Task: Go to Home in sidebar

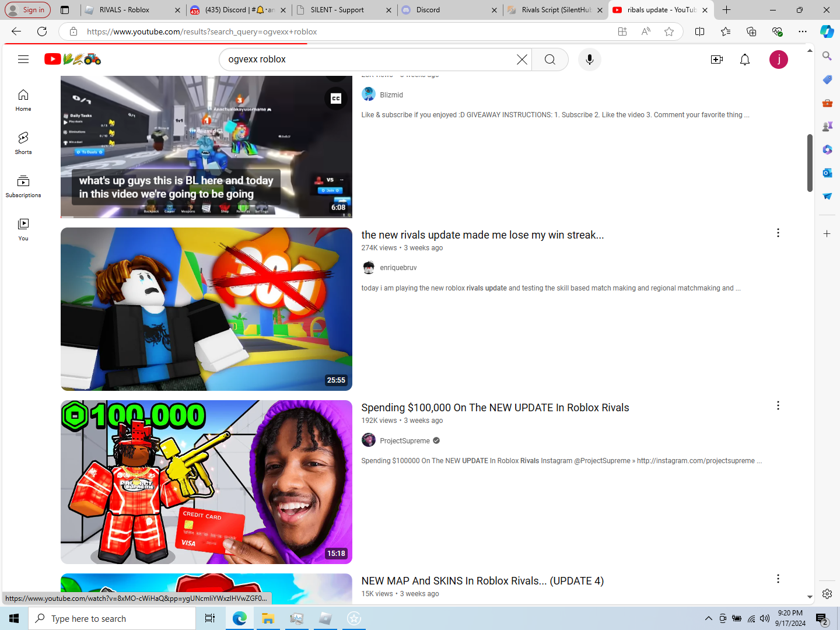Action: 23,100
